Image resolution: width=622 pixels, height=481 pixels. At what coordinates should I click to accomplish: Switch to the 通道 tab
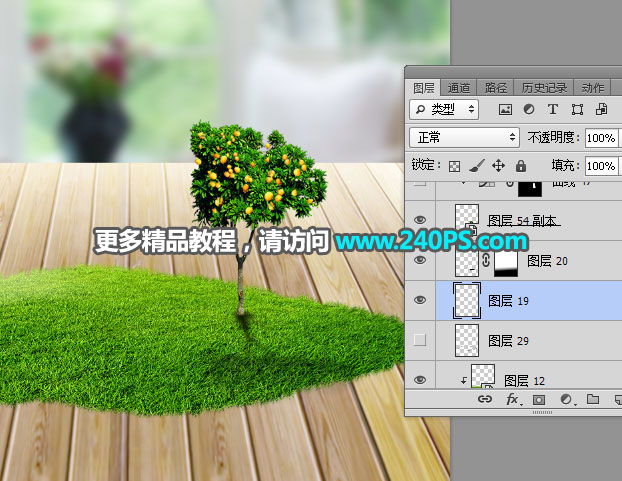point(459,87)
